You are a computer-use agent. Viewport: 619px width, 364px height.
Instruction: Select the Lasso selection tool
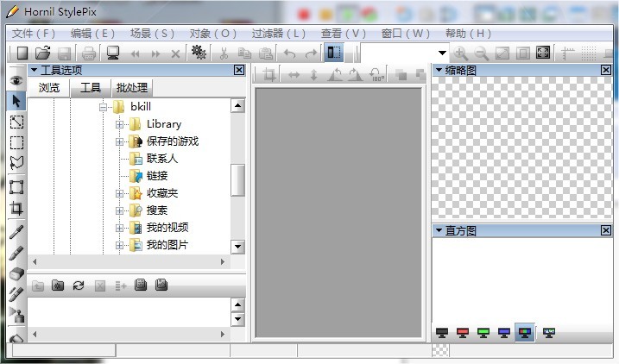click(16, 162)
